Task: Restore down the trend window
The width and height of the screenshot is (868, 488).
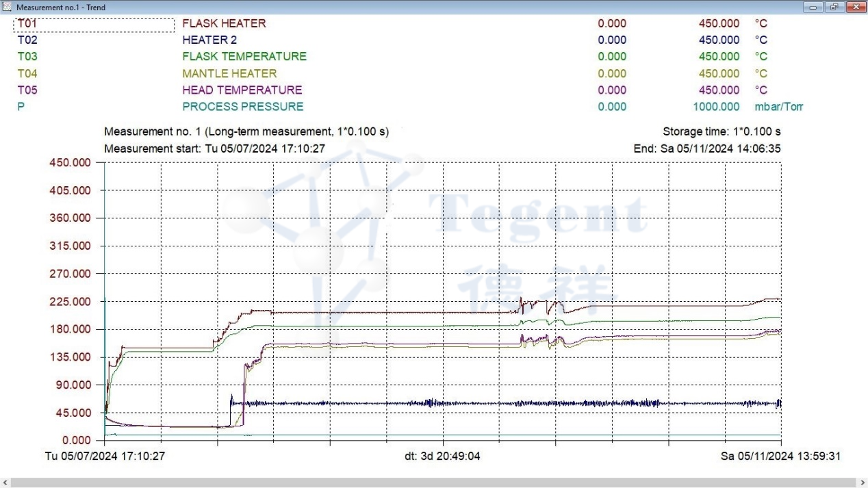Action: point(834,7)
